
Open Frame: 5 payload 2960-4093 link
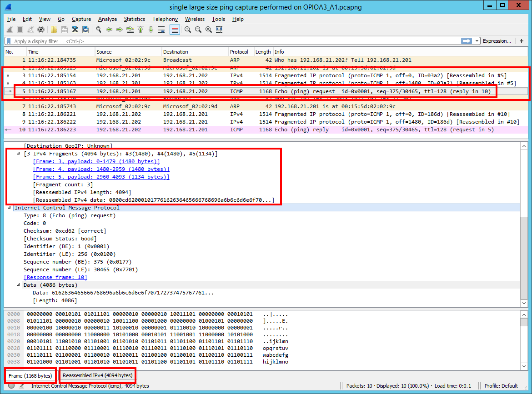(x=101, y=177)
